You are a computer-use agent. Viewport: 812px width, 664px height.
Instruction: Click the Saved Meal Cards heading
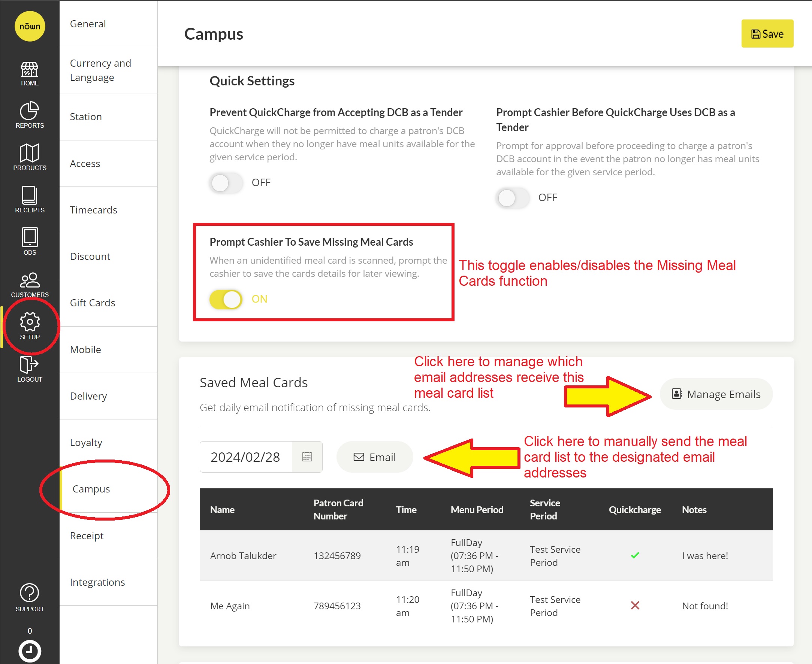254,382
